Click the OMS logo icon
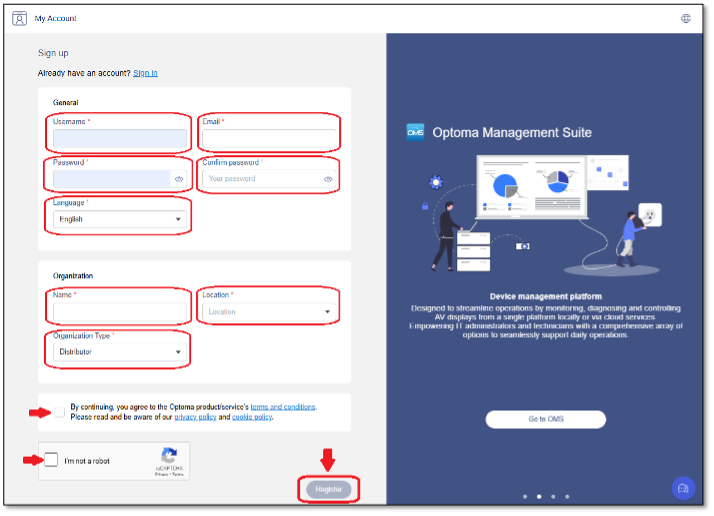Viewport: 714px width, 516px height. point(415,133)
